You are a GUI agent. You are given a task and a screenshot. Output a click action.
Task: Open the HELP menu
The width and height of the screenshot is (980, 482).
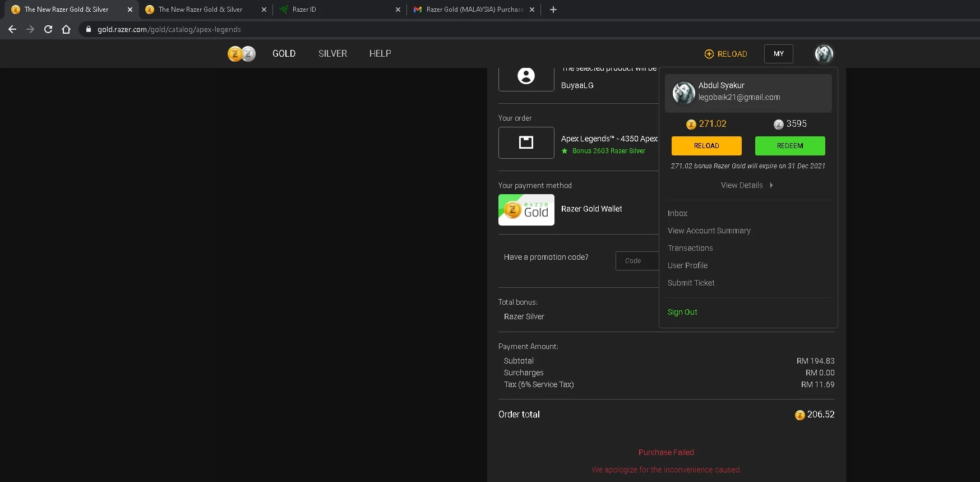(x=380, y=54)
